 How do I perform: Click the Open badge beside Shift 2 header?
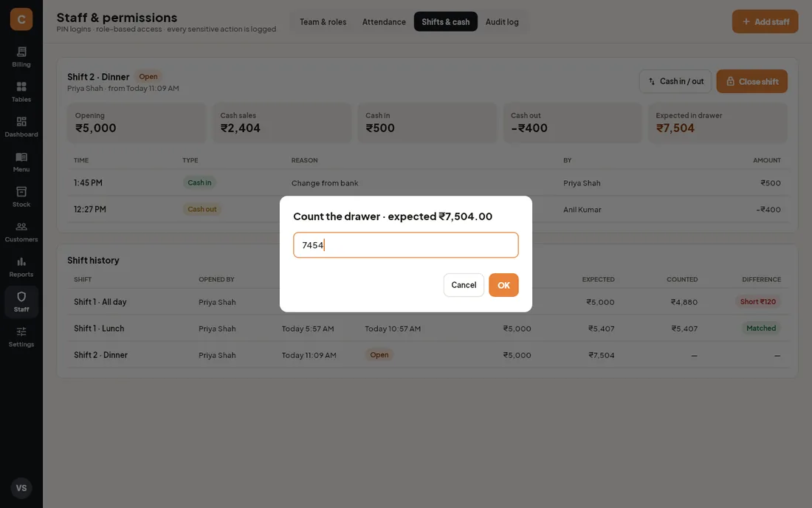coord(148,76)
